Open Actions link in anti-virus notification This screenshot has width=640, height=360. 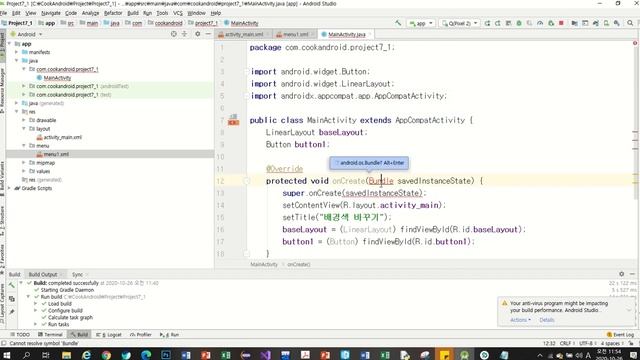(520, 320)
